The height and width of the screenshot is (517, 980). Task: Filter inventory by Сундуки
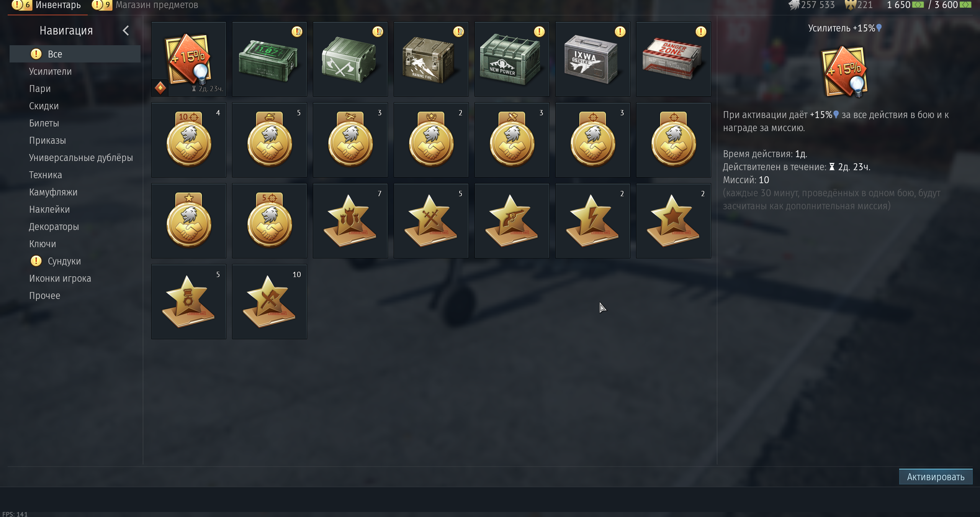click(64, 261)
